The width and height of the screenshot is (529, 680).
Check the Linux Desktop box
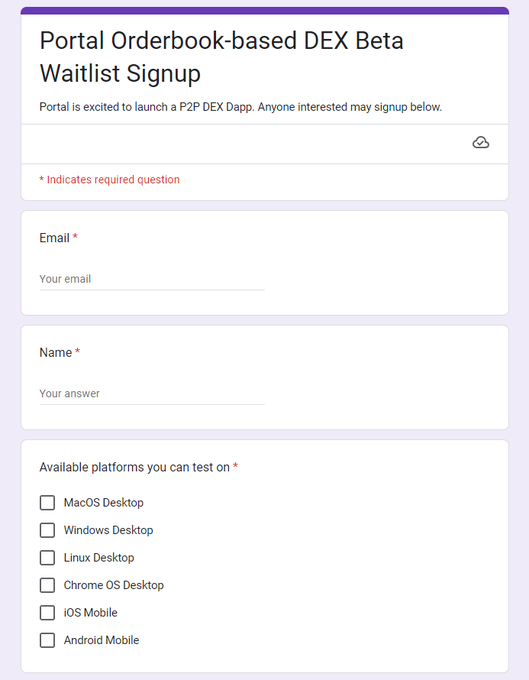tap(47, 558)
